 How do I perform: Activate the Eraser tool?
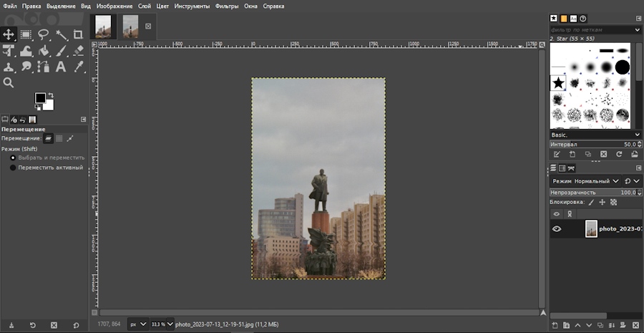[x=78, y=50]
